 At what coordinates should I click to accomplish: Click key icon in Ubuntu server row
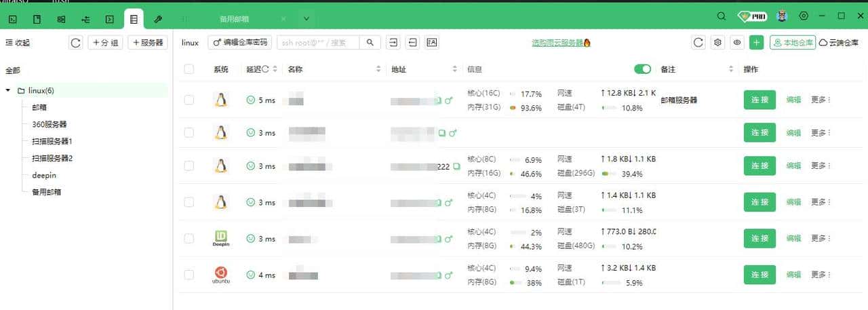tap(449, 275)
